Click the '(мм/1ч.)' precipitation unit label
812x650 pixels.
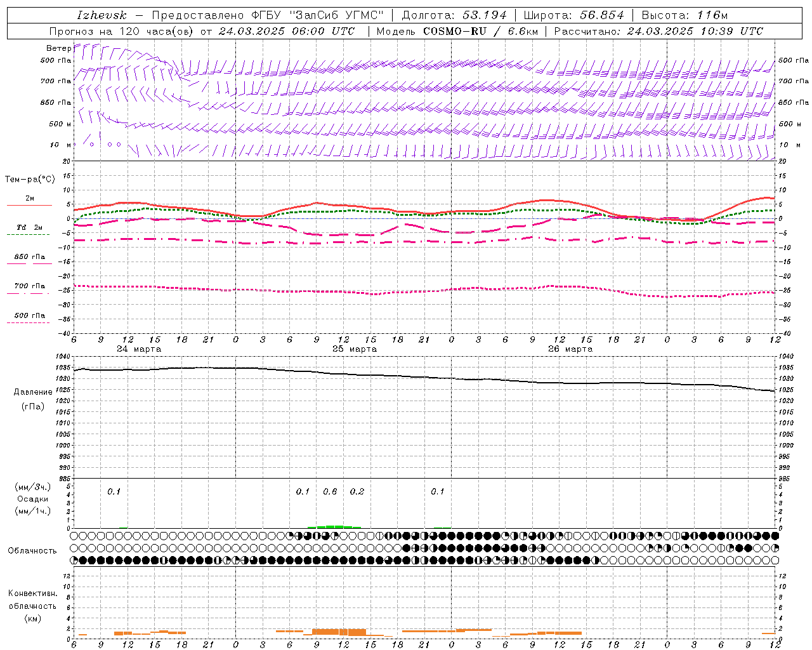[x=33, y=511]
